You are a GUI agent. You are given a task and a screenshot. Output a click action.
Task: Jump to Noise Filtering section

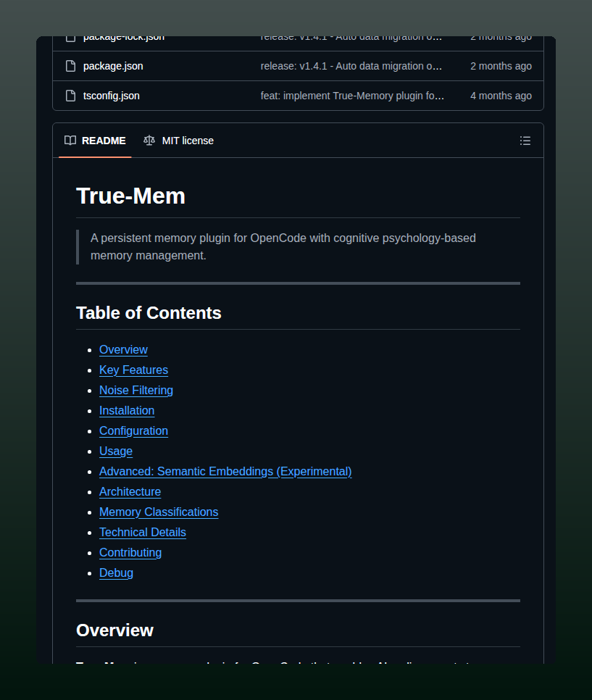(x=136, y=390)
